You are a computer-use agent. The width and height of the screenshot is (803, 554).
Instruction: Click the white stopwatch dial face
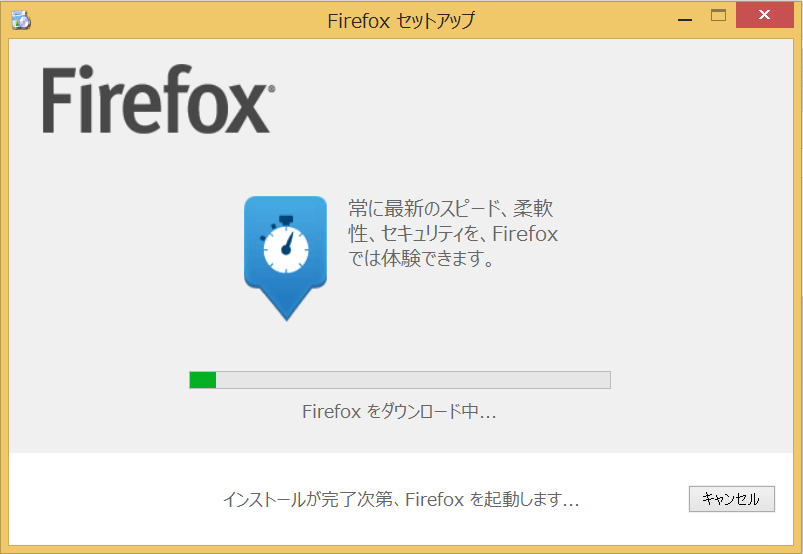pos(286,249)
